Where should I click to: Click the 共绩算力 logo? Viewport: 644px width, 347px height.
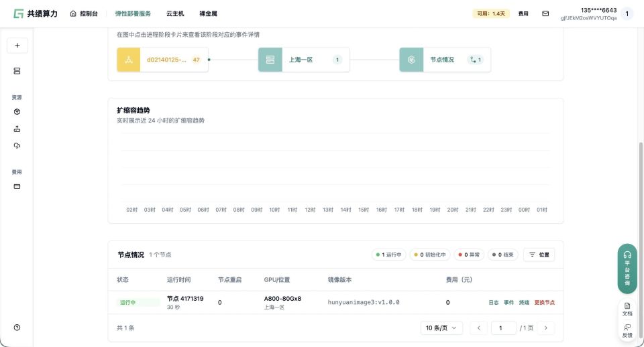36,13
